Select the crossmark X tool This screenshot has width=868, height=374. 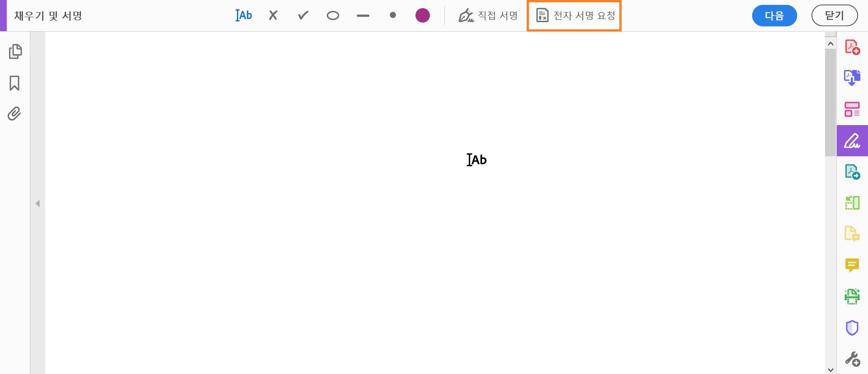273,15
